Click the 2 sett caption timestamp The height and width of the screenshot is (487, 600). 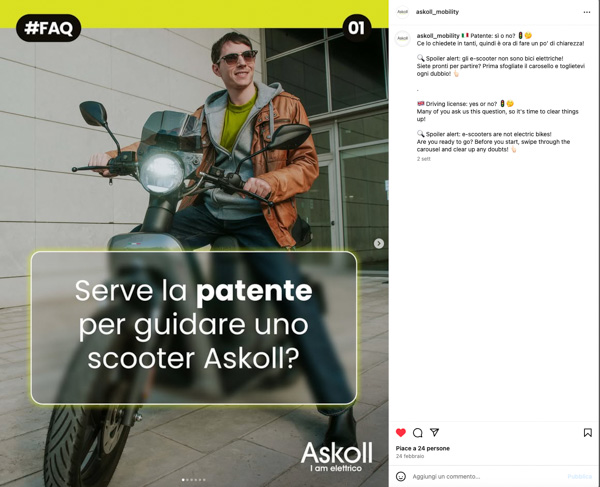coord(424,159)
